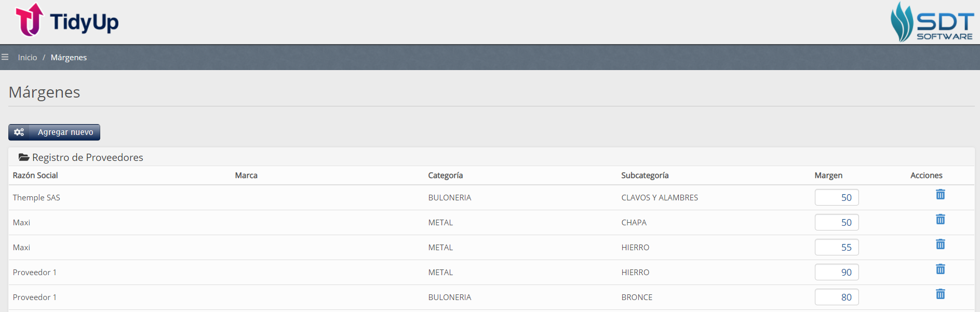The height and width of the screenshot is (312, 980).
Task: Edit margin field showing 80
Action: click(x=837, y=297)
